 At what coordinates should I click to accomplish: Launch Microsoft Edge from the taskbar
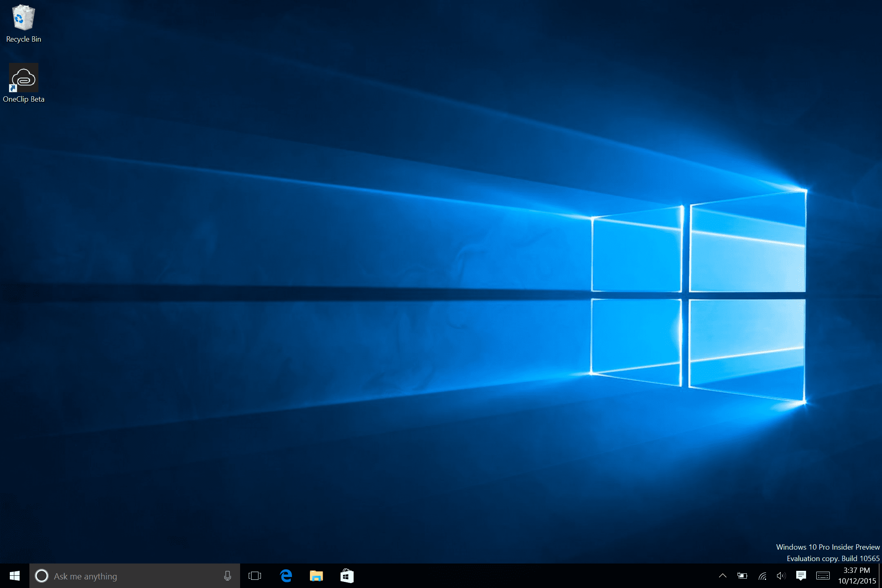coord(286,576)
